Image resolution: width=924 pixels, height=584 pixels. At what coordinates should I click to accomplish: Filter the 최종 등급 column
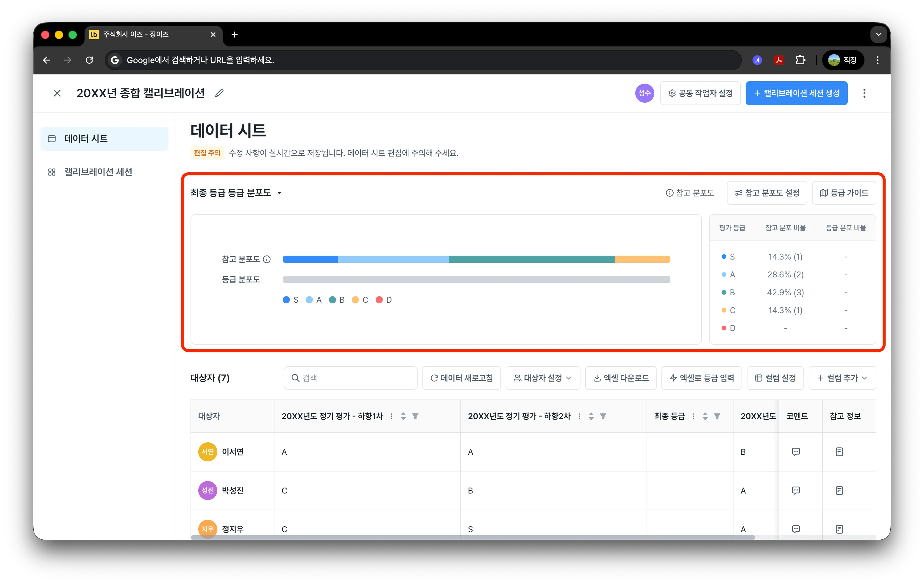(x=717, y=416)
